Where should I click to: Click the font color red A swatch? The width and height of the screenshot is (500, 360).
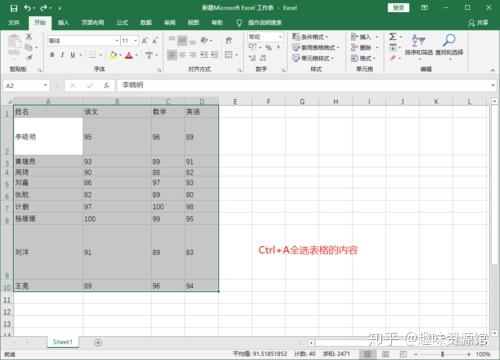pos(129,55)
